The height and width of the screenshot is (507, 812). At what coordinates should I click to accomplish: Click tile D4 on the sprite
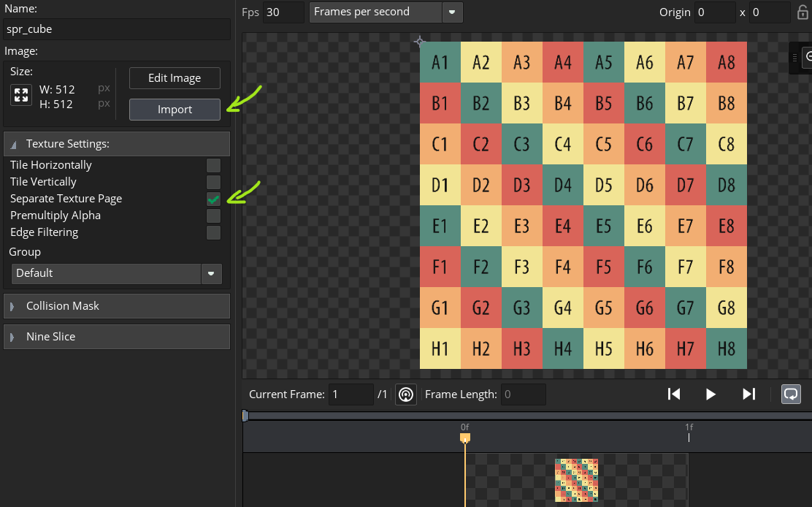tap(563, 185)
